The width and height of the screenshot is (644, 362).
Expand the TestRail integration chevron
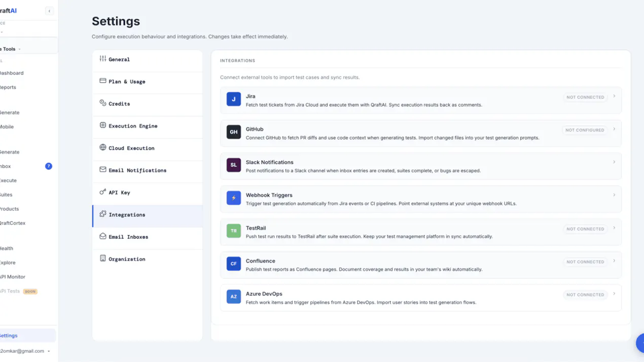coord(614,228)
